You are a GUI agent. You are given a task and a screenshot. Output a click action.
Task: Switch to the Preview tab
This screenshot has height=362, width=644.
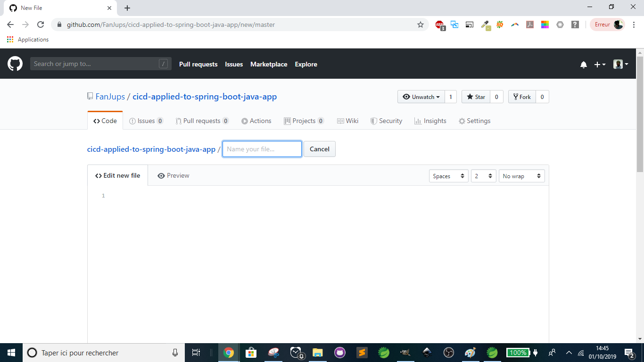tap(173, 175)
